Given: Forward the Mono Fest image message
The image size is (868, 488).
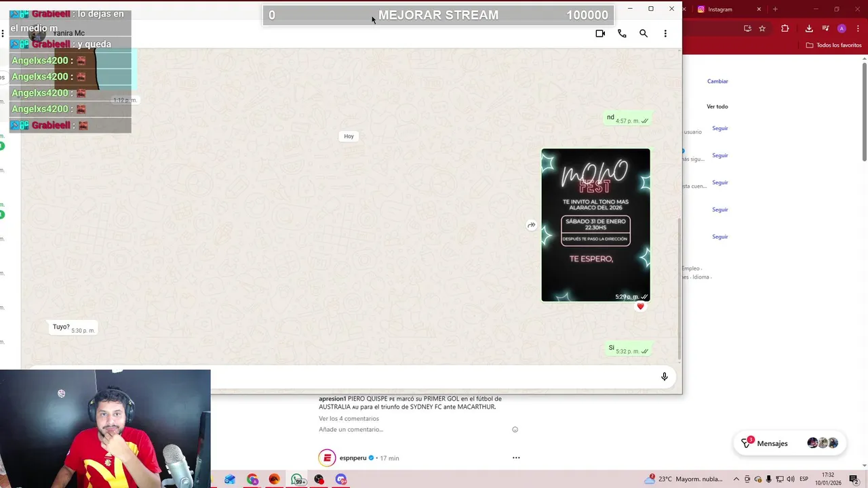Looking at the screenshot, I should [x=531, y=225].
